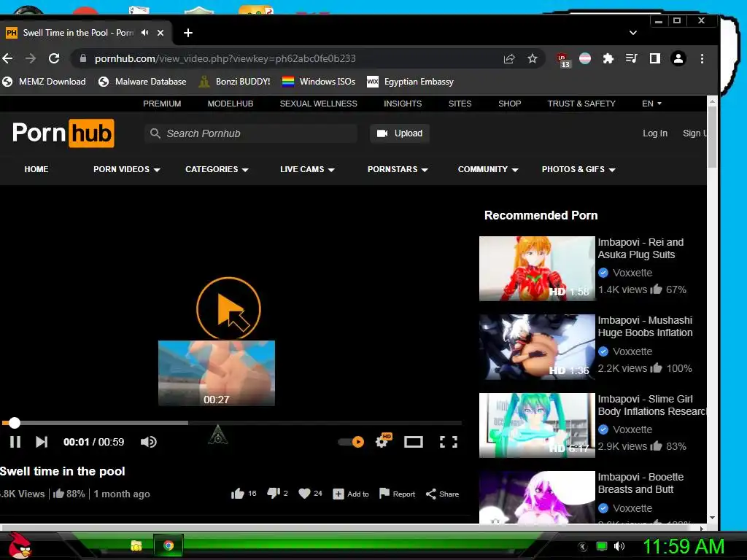Open the Bonzi BUDDY! bookmark
This screenshot has height=560, width=747.
[234, 82]
